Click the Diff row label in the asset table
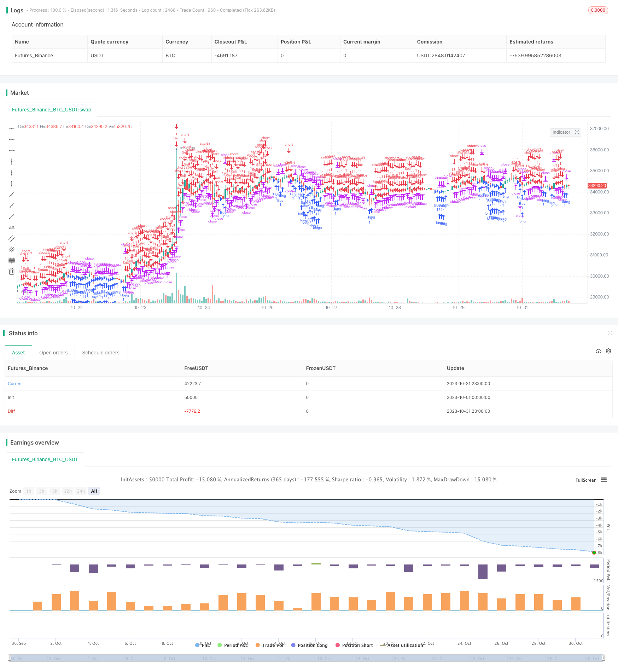This screenshot has height=672, width=618. [x=11, y=411]
